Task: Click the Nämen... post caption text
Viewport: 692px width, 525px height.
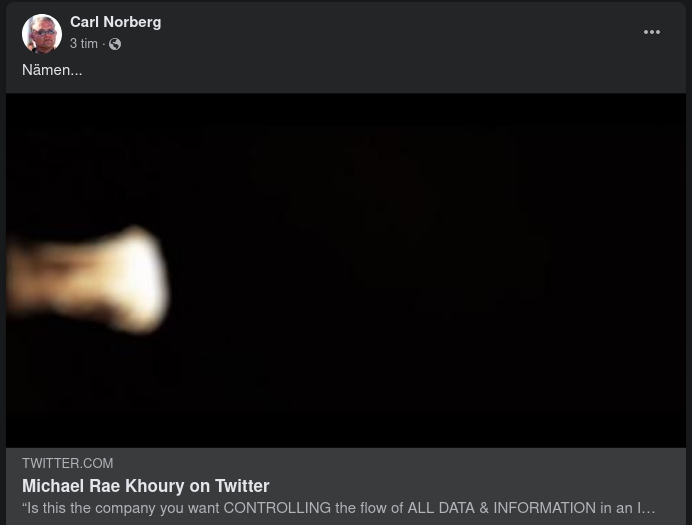Action: tap(52, 70)
